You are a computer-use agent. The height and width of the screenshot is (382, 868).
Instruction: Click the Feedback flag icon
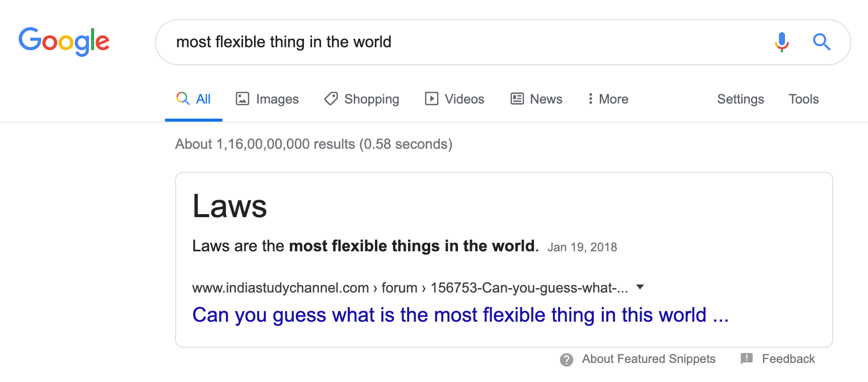point(747,359)
